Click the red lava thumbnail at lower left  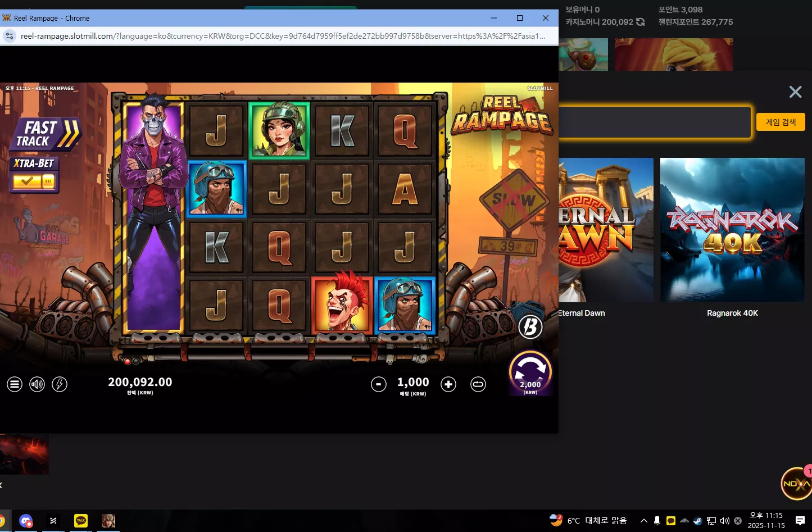click(24, 454)
